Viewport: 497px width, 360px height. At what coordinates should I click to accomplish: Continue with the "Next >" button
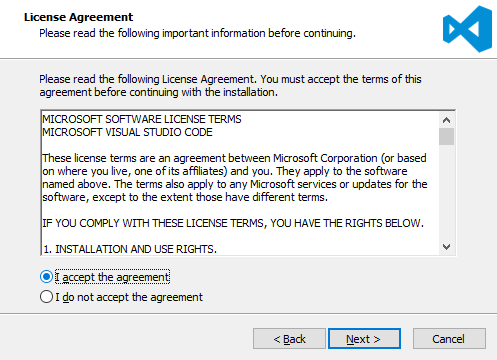364,339
